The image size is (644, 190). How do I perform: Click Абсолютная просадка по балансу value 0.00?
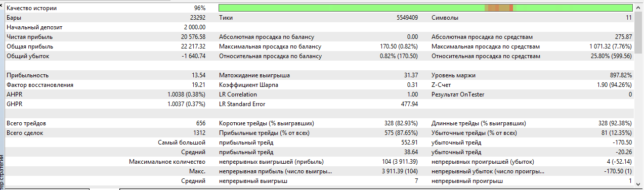[x=413, y=37]
